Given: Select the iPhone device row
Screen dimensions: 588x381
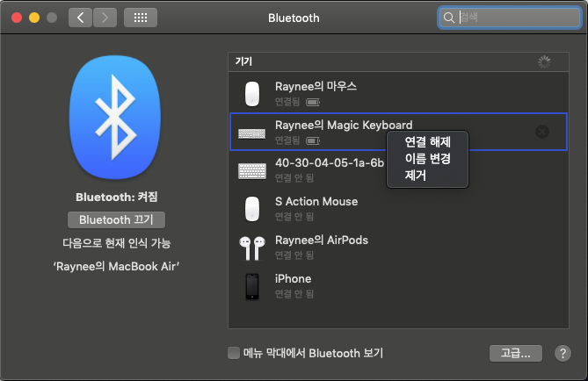Looking at the screenshot, I should tap(398, 286).
